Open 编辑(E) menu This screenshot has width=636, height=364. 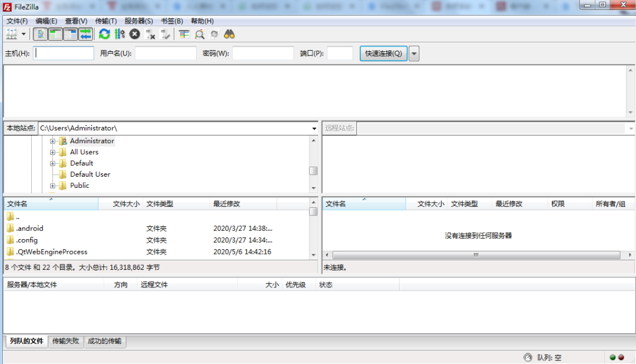point(47,21)
